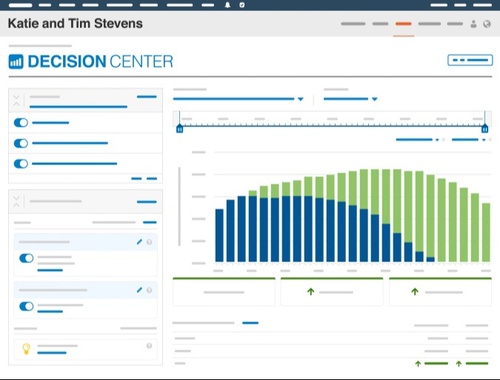Screen dimensions: 500x380
Task: Click blue link in first scenario card
Action: pos(50,270)
